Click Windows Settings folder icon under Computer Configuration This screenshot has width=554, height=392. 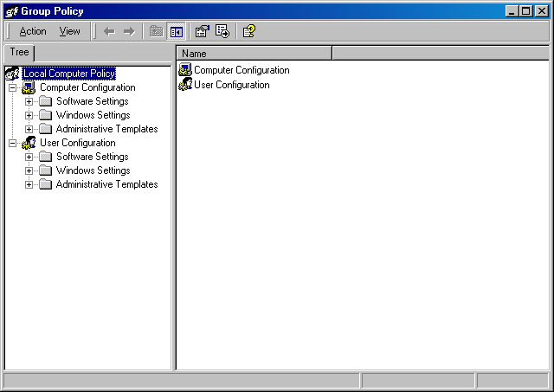[45, 115]
